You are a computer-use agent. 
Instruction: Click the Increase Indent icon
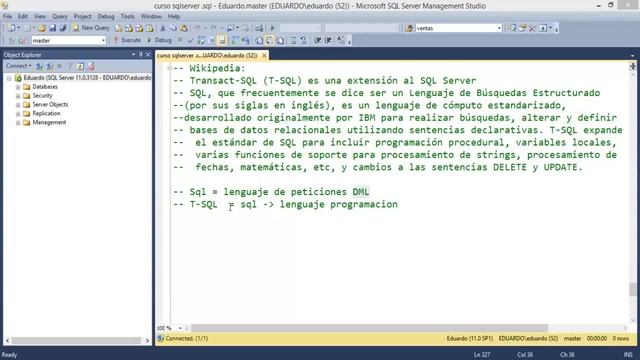pyautogui.click(x=328, y=40)
